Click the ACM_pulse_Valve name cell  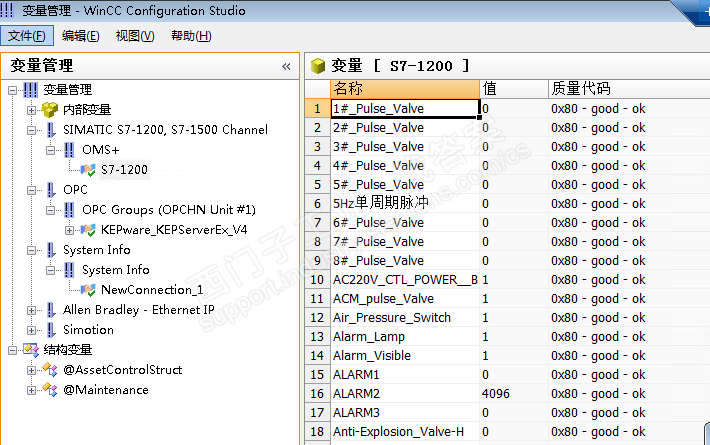405,299
